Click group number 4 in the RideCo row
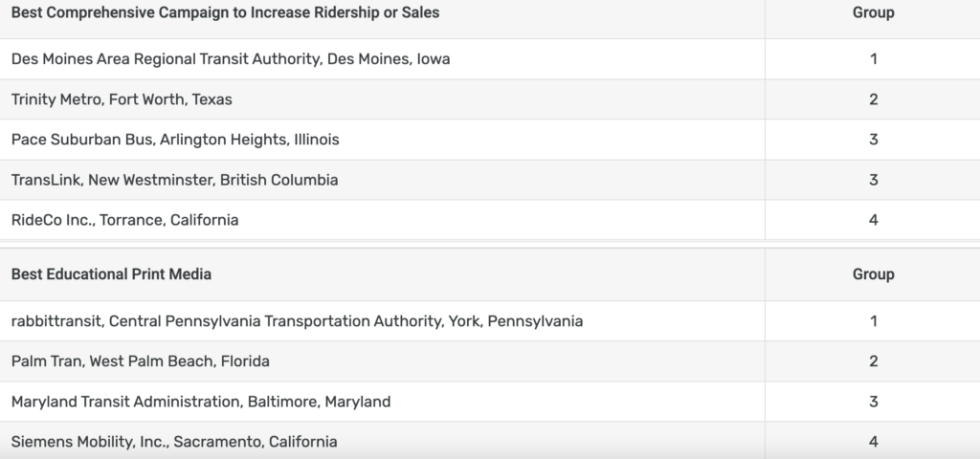Screen dimensions: 980x459 click(873, 220)
